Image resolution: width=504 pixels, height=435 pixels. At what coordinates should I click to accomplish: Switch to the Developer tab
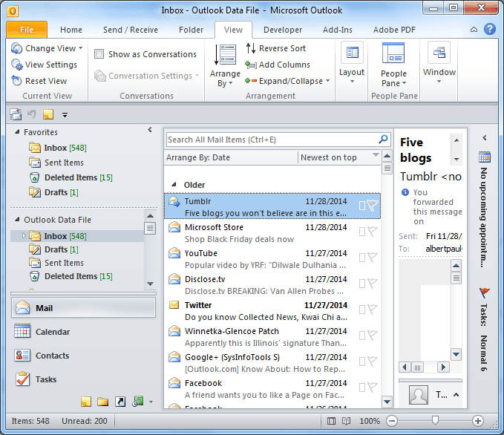[283, 30]
